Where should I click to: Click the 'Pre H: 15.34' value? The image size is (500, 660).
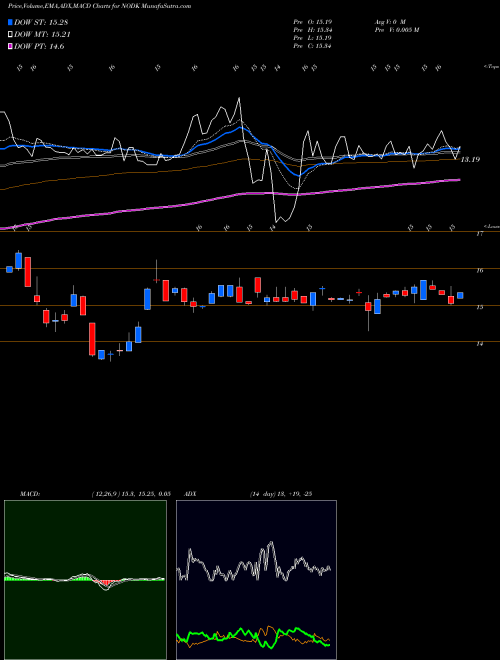314,30
